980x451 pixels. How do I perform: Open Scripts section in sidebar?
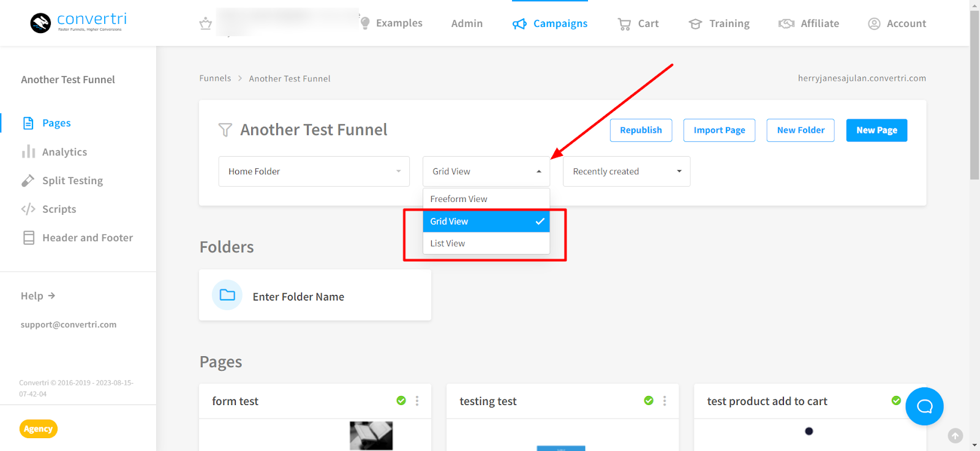pyautogui.click(x=59, y=209)
